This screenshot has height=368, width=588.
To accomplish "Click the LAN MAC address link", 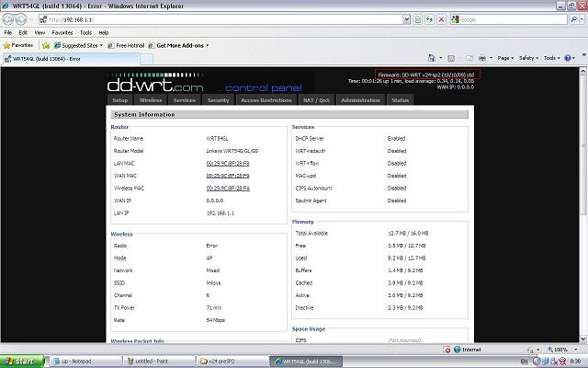I will (228, 161).
